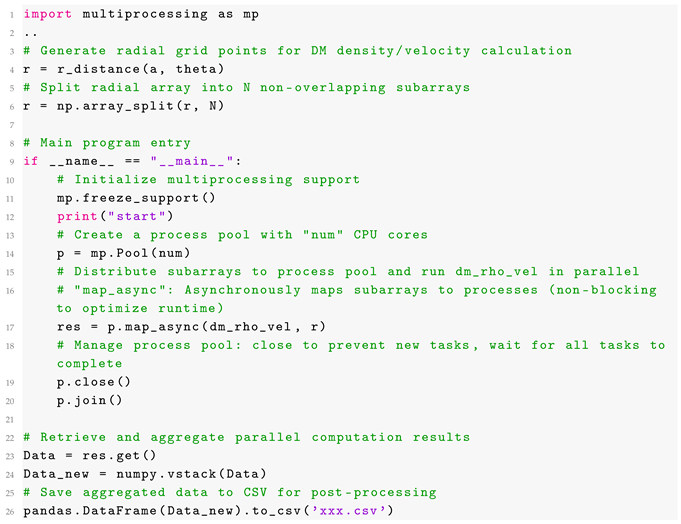The height and width of the screenshot is (524, 681).
Task: Click the "__main__" string literal
Action: point(198,162)
